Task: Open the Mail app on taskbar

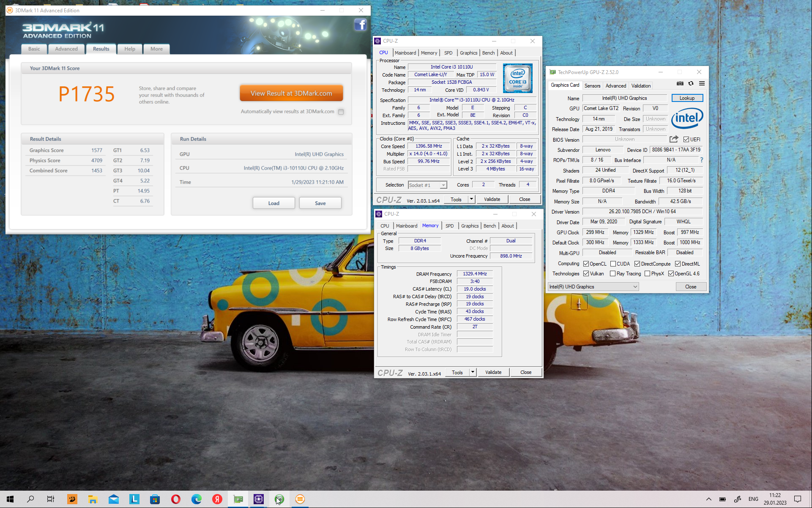Action: (114, 499)
